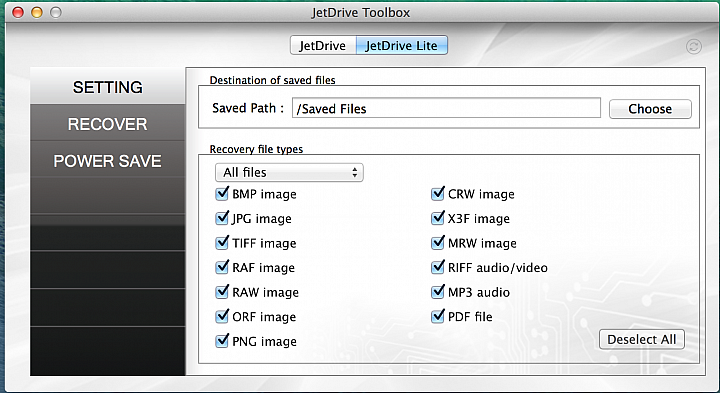The height and width of the screenshot is (393, 720).
Task: Uncheck the BMP image checkbox
Action: pos(222,194)
